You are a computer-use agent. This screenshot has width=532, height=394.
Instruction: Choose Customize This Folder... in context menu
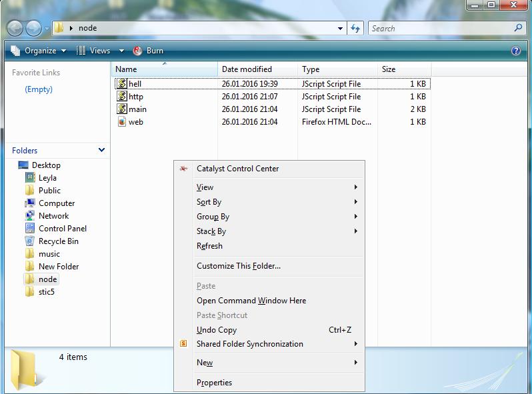(269, 266)
